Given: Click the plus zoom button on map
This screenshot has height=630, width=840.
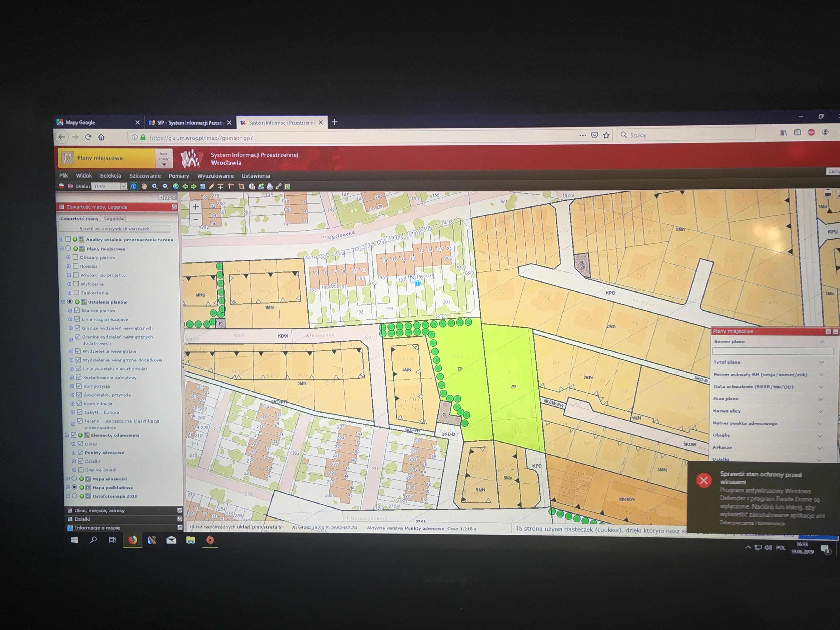Looking at the screenshot, I should click(195, 207).
